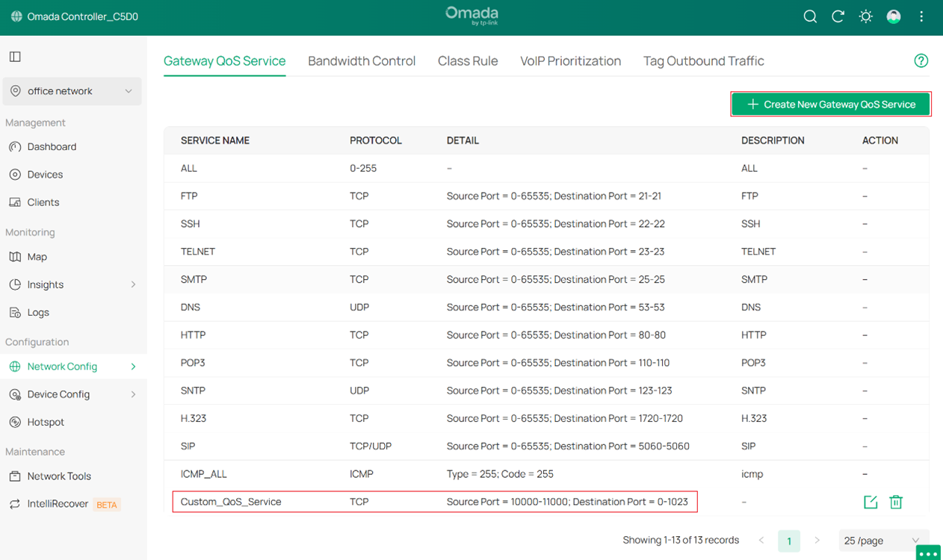Screen dimensions: 943x560
Task: Open Network Tools under Maintenance
Action: 59,476
